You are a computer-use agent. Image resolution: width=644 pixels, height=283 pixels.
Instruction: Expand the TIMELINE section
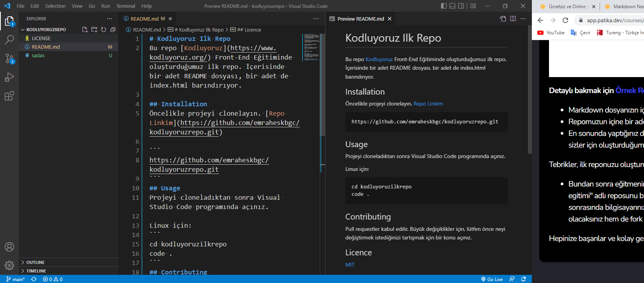click(69, 271)
